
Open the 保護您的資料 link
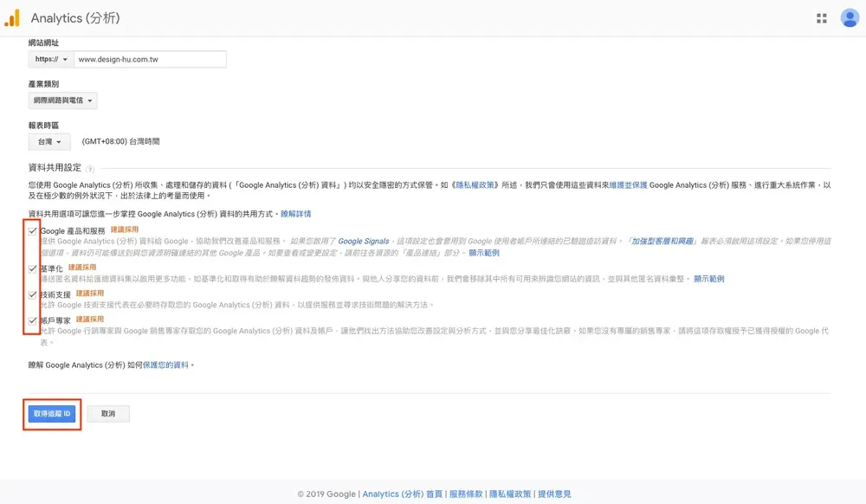pos(165,365)
